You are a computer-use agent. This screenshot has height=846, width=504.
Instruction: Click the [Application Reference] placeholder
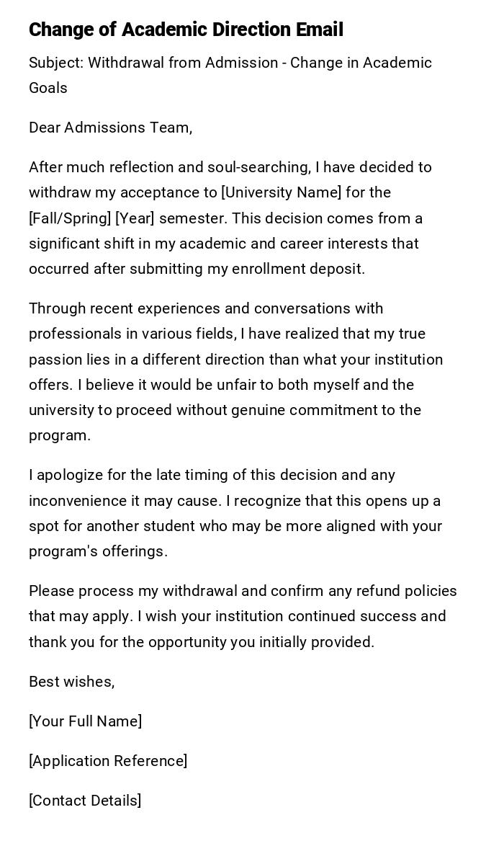pos(108,761)
